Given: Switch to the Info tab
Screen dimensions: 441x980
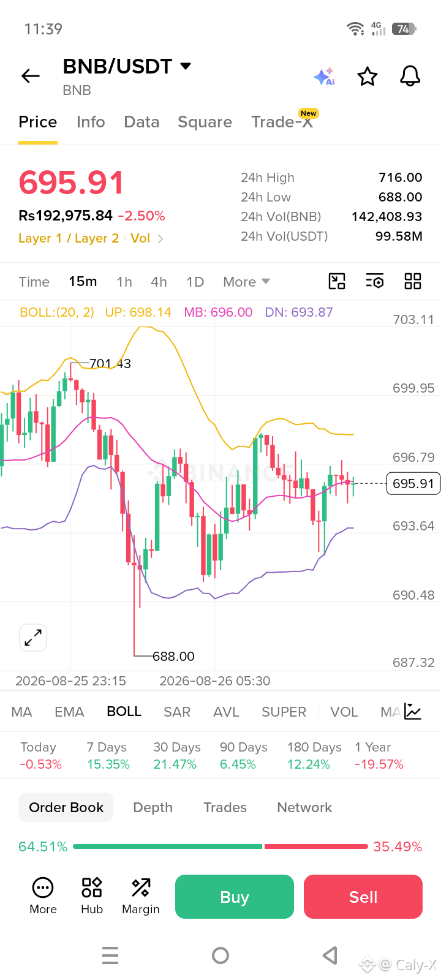Looking at the screenshot, I should tap(91, 122).
